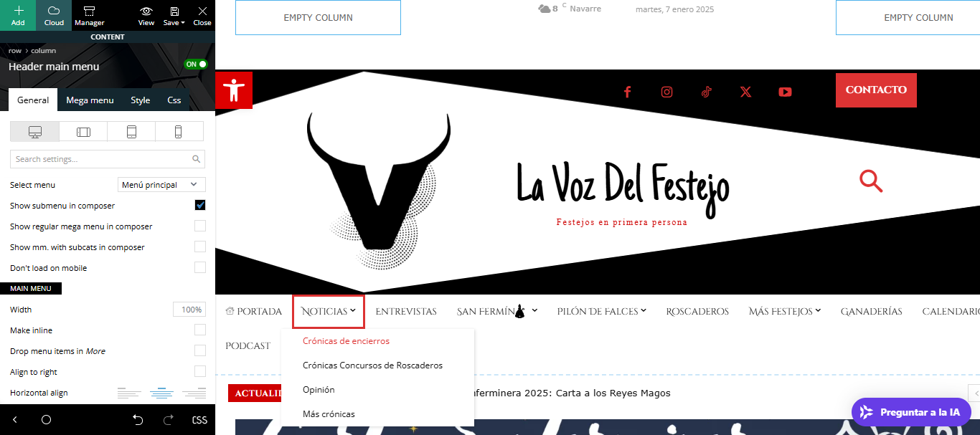Enable the Make inline checkbox

tap(200, 330)
